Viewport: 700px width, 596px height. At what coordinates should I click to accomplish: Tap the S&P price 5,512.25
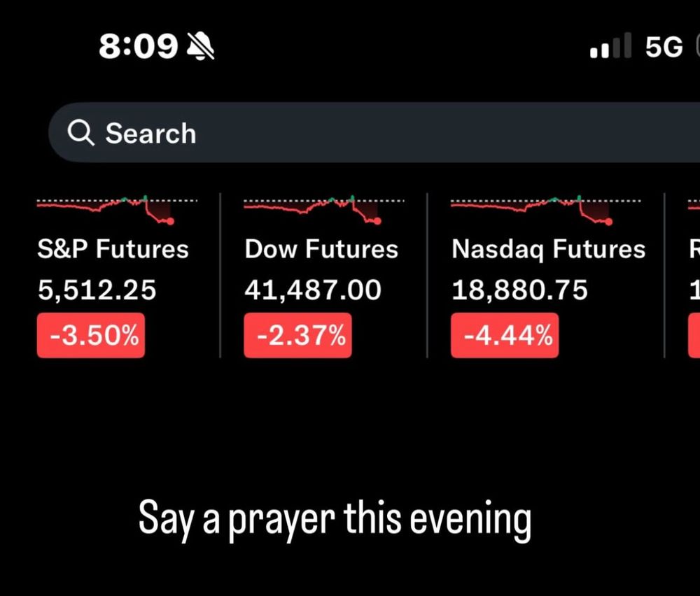pos(97,290)
